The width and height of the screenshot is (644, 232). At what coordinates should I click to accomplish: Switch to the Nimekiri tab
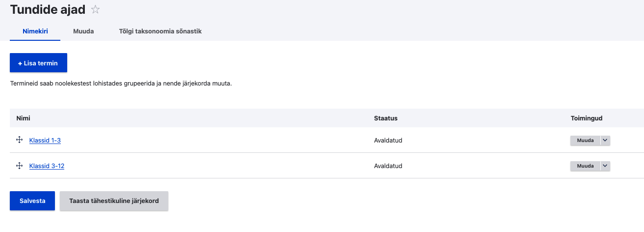[x=35, y=31]
